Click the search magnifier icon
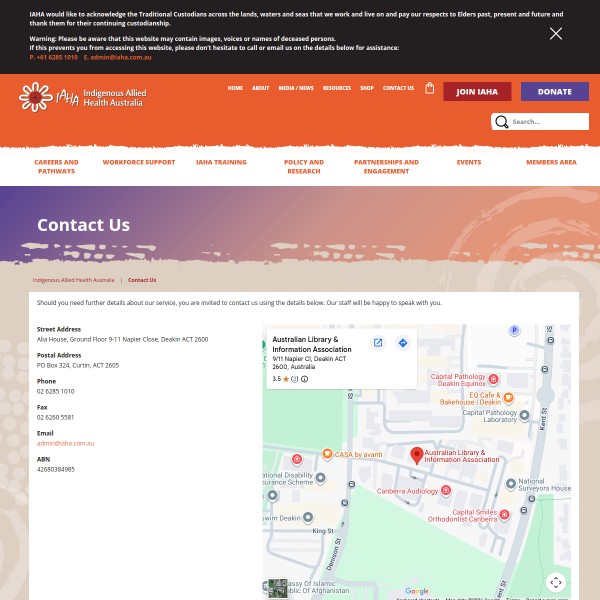This screenshot has height=600, width=600. tap(501, 122)
